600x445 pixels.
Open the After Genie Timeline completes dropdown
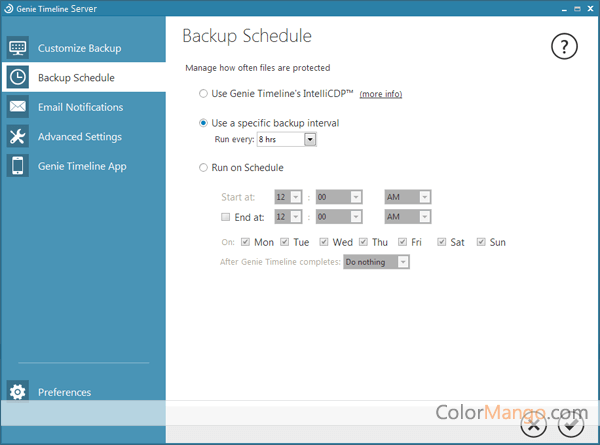pos(403,262)
